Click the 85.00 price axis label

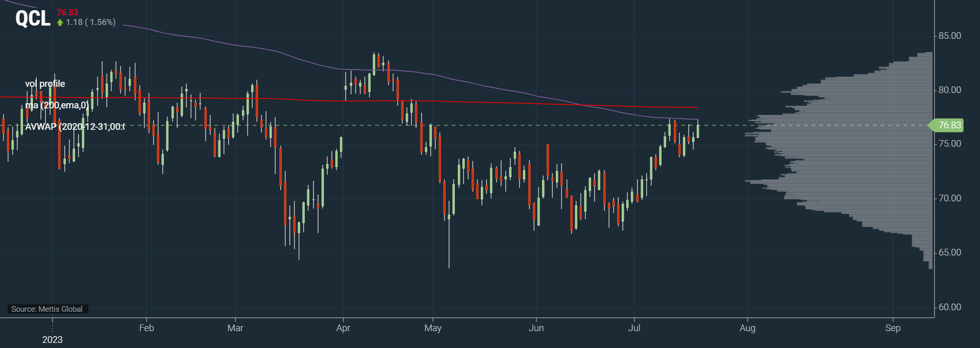click(950, 36)
